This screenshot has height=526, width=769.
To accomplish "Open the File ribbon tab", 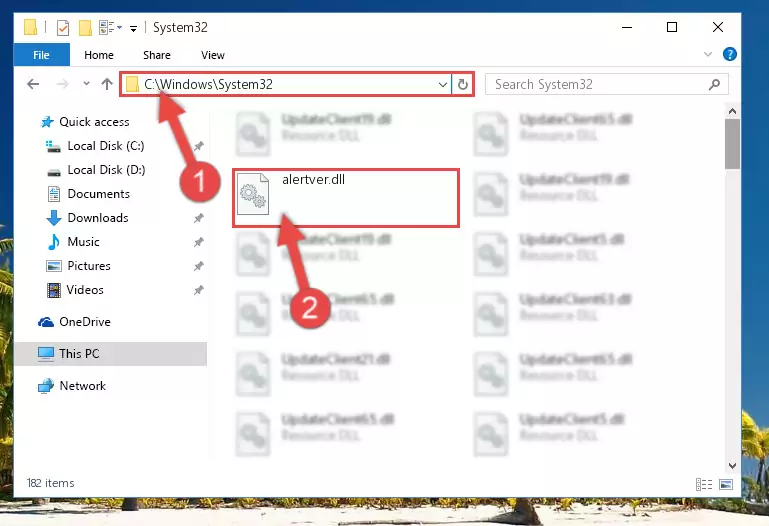I will point(41,55).
